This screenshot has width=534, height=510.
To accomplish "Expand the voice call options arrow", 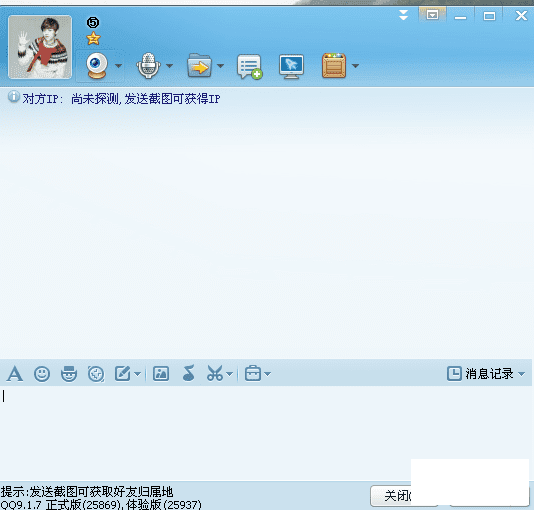I will coord(169,66).
